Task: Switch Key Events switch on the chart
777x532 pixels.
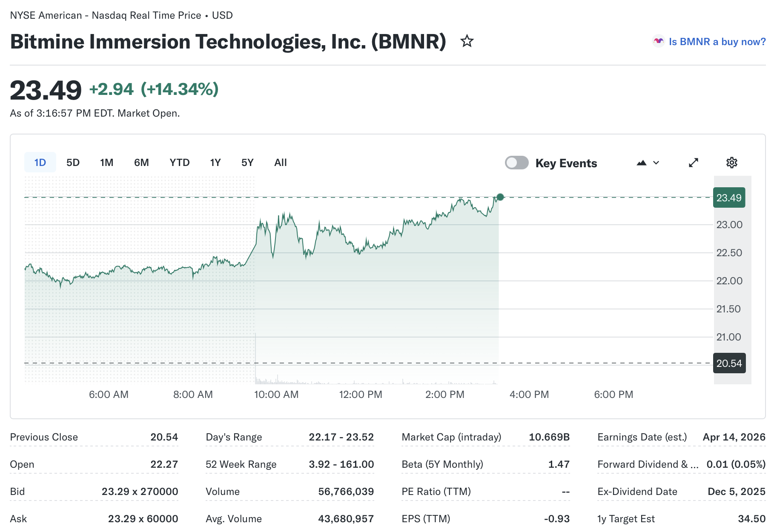Action: 517,163
